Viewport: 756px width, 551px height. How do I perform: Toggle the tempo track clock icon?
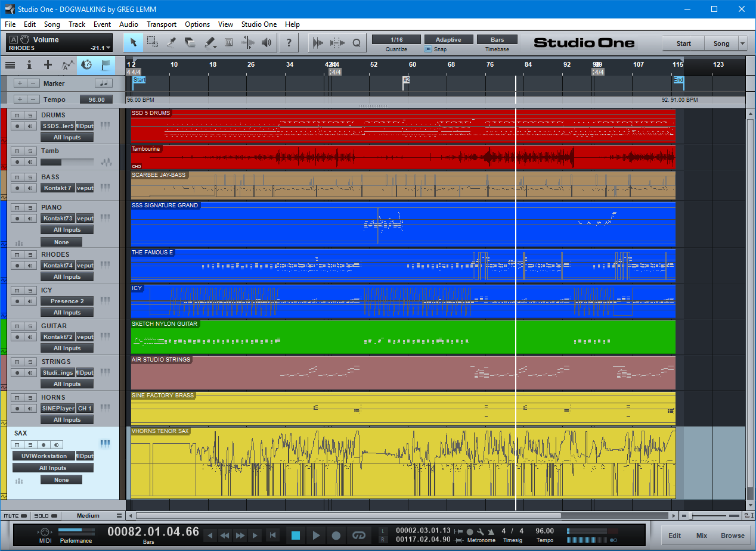[86, 65]
